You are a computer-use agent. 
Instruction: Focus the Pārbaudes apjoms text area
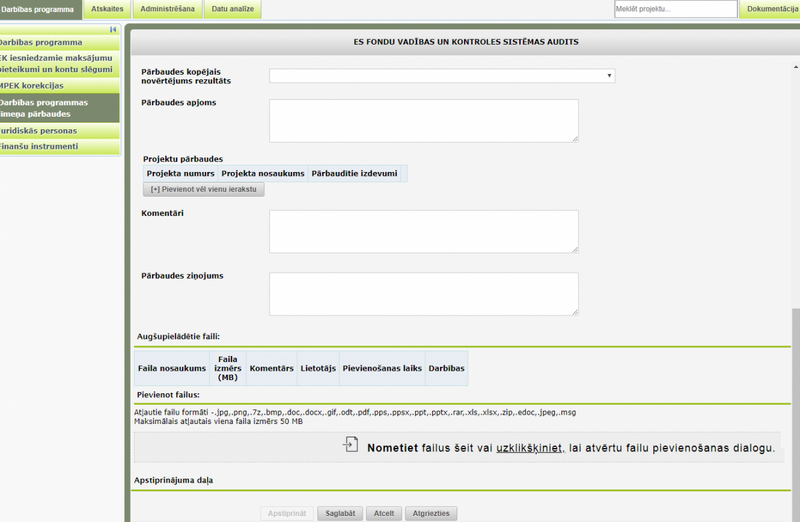coord(424,121)
